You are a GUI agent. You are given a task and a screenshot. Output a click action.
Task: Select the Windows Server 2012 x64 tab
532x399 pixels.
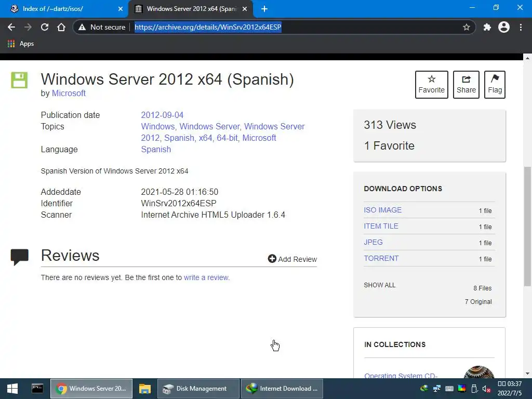pyautogui.click(x=190, y=9)
